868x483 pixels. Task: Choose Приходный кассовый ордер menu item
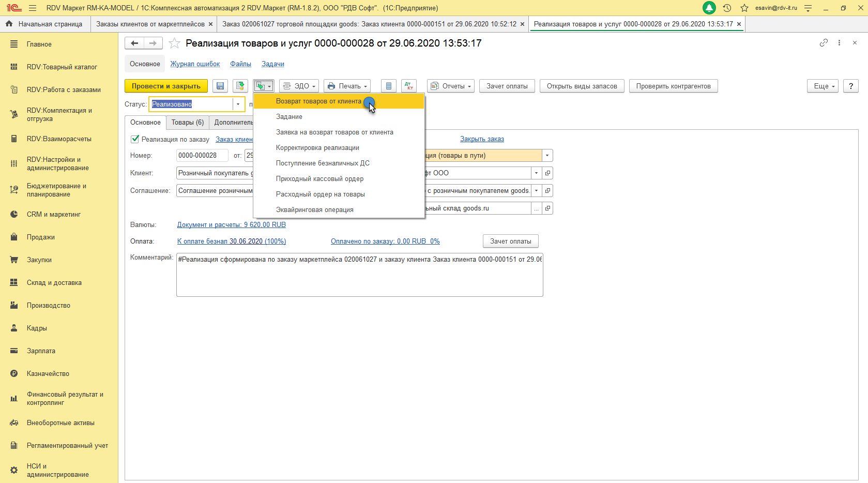click(319, 179)
